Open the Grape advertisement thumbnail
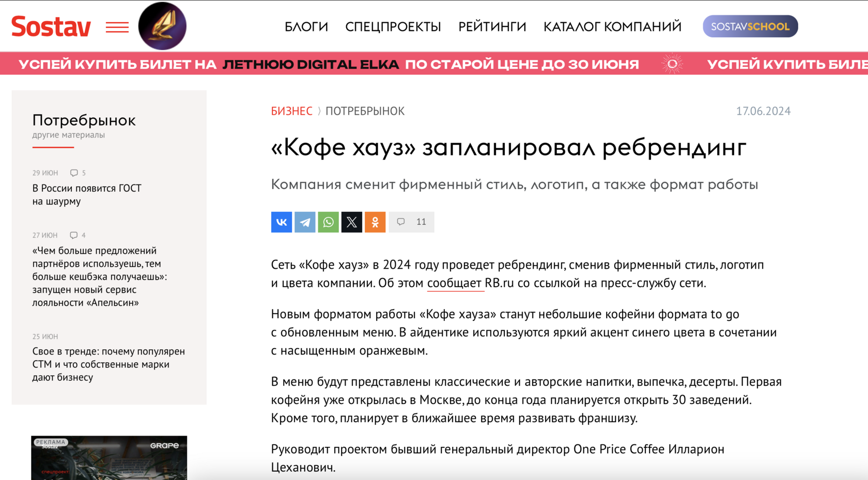The height and width of the screenshot is (480, 868). (109, 458)
